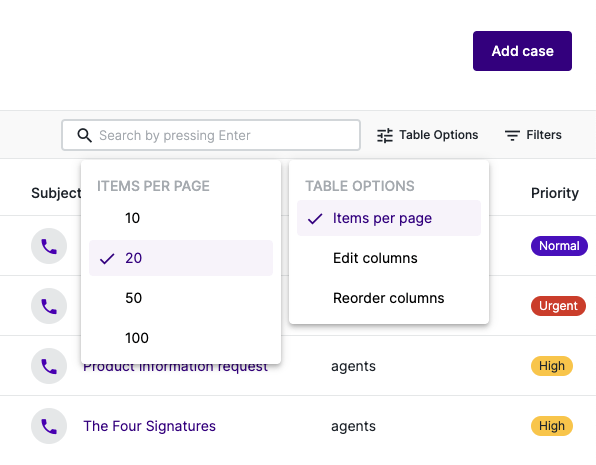The height and width of the screenshot is (465, 596).
Task: Select 50 items per page
Action: coord(181,298)
